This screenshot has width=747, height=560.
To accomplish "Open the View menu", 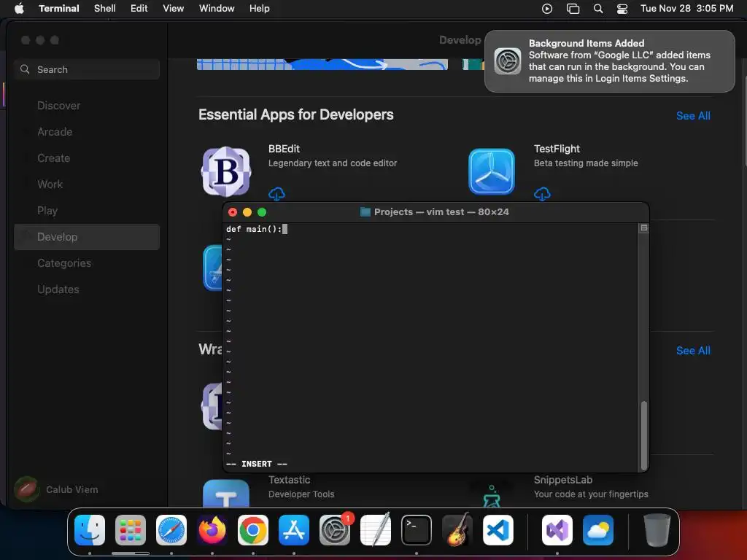I will pyautogui.click(x=174, y=9).
